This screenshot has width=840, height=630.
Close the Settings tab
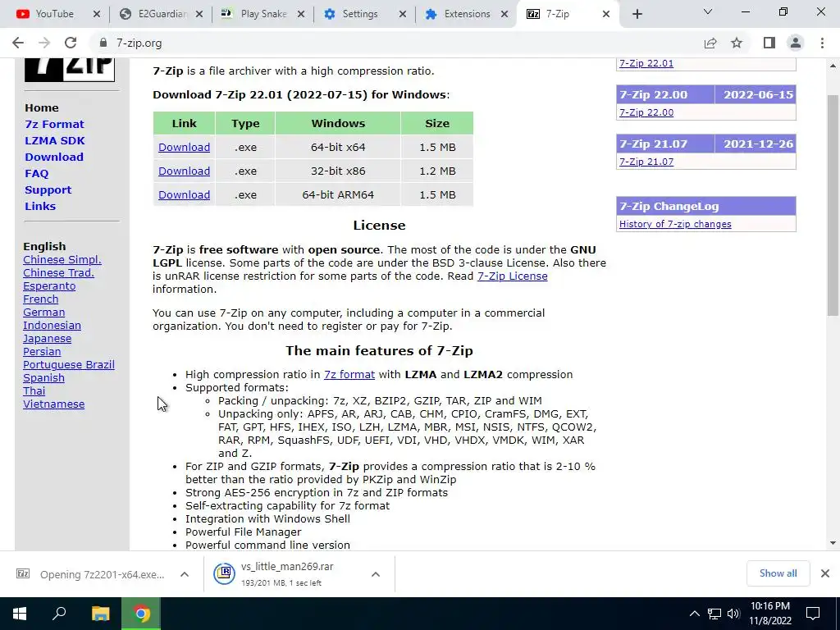[403, 14]
